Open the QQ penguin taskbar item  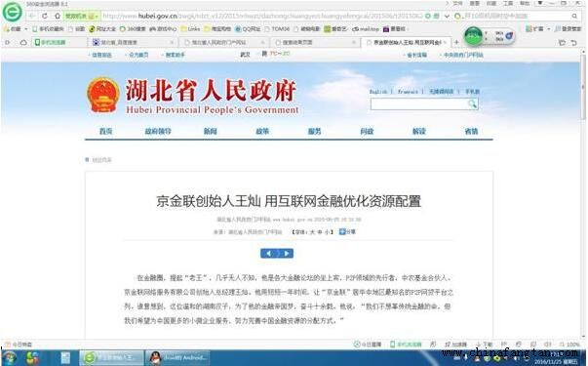tap(177, 358)
